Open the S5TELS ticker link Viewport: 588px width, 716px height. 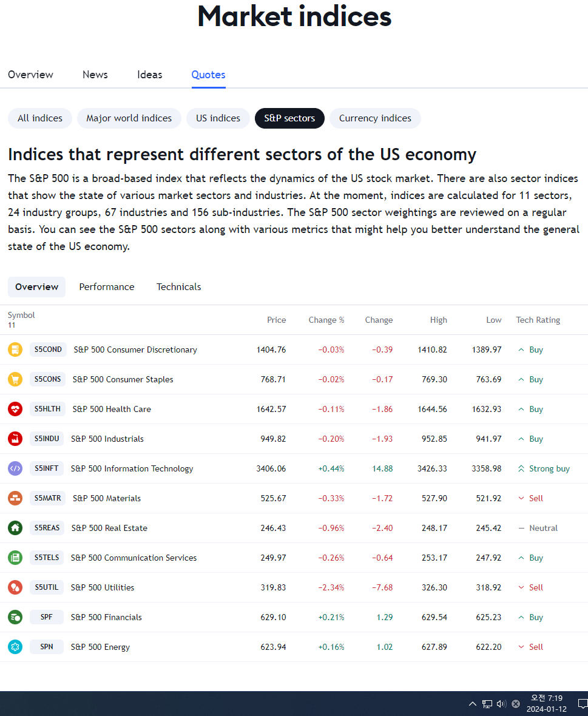pyautogui.click(x=47, y=558)
